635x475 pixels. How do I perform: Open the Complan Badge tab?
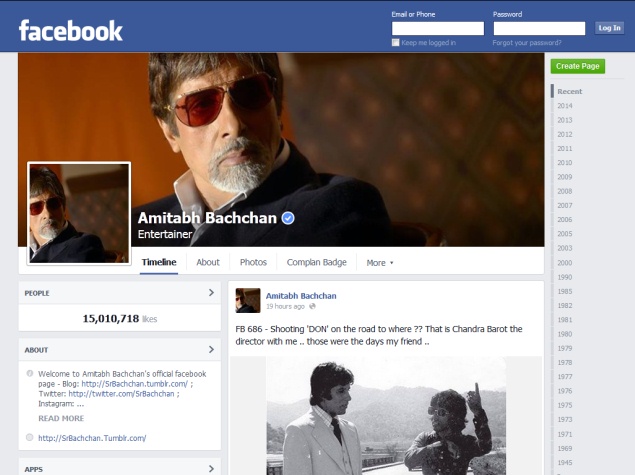click(x=317, y=262)
